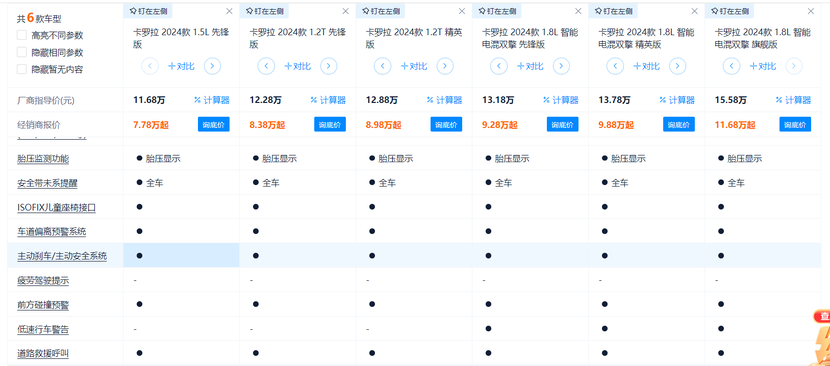
Task: Add 1.8L 旗舰版 to 对比
Action: [763, 66]
